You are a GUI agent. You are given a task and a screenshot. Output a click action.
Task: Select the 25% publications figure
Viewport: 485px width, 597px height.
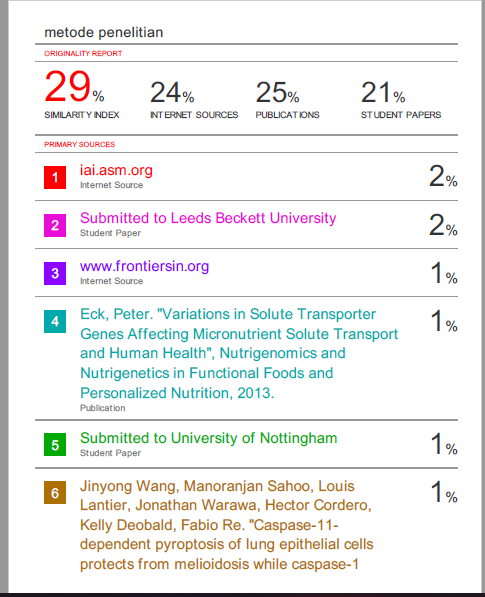point(277,93)
